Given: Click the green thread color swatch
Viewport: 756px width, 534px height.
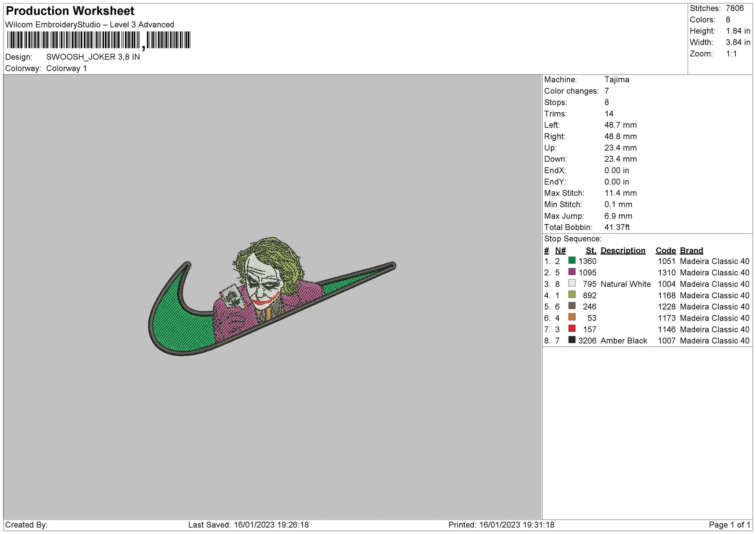Looking at the screenshot, I should (x=571, y=261).
